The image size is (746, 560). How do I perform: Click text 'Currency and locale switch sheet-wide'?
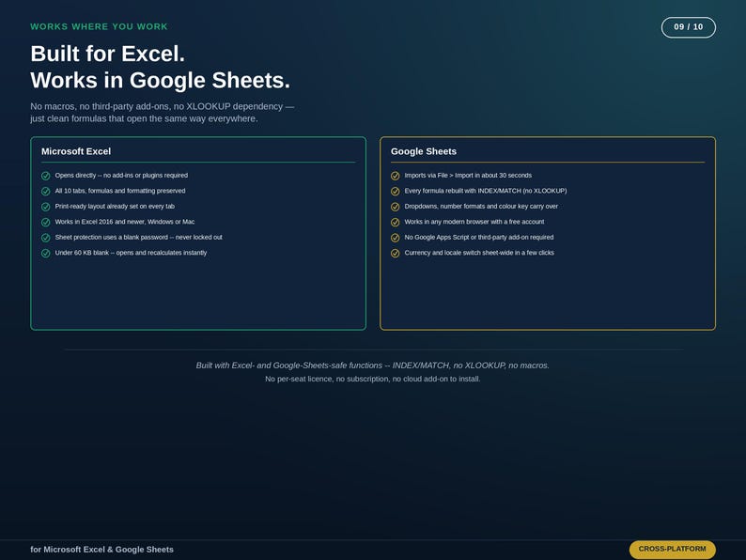click(479, 253)
